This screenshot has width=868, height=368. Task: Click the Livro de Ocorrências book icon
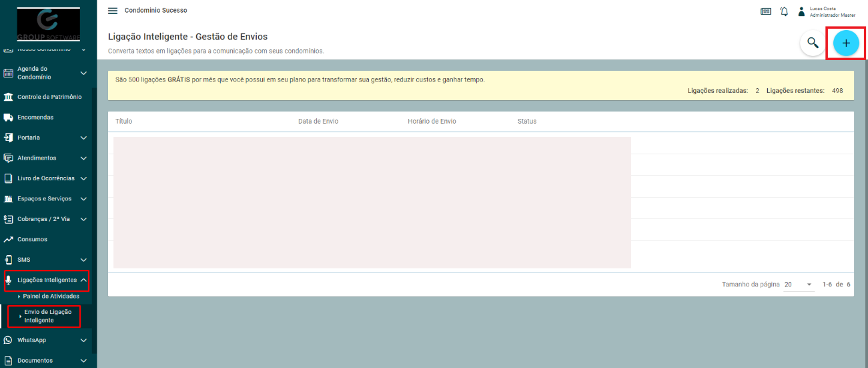(x=9, y=178)
